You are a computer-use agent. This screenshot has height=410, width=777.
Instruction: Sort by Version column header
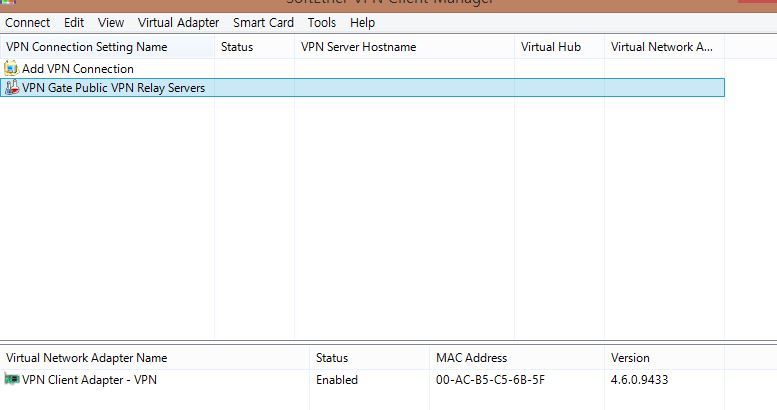(665, 357)
